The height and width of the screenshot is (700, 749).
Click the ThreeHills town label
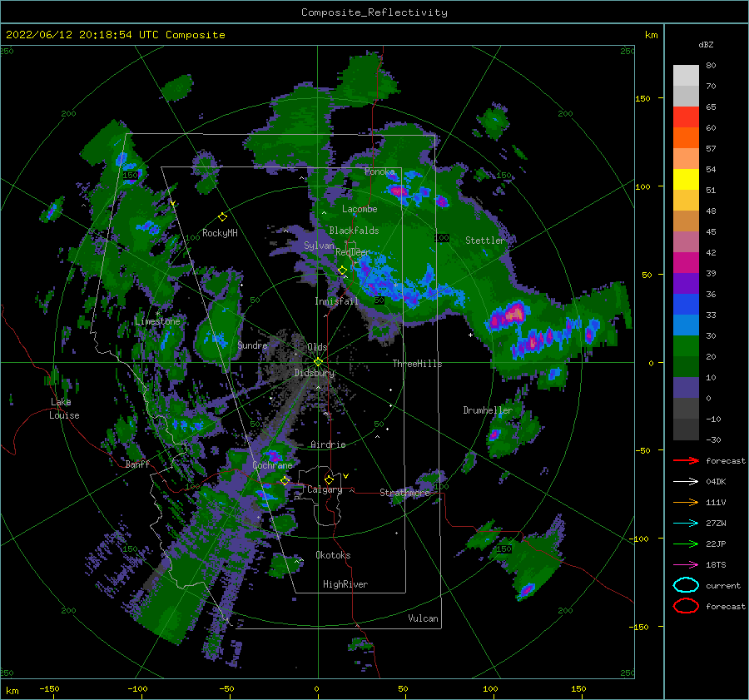tap(417, 364)
